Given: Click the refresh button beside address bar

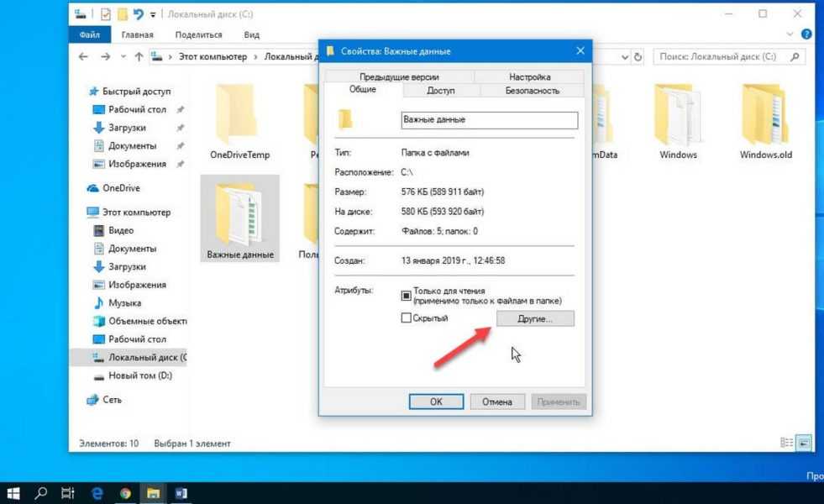Looking at the screenshot, I should (638, 57).
